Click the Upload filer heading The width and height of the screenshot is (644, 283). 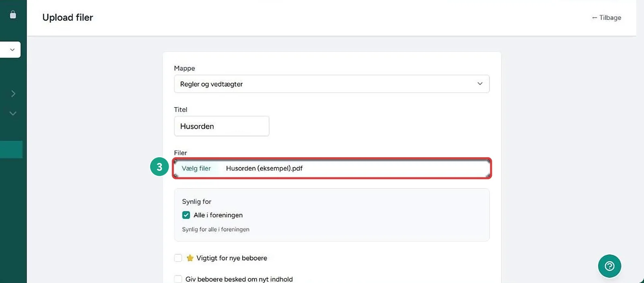(x=68, y=17)
